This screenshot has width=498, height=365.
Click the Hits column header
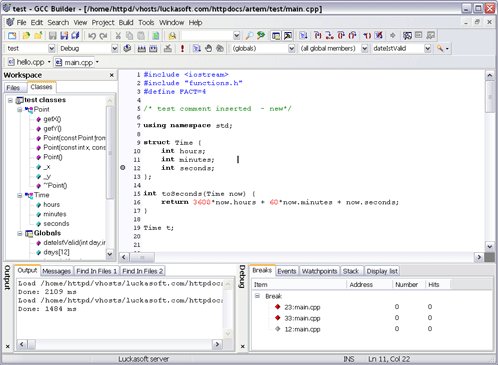pos(438,285)
